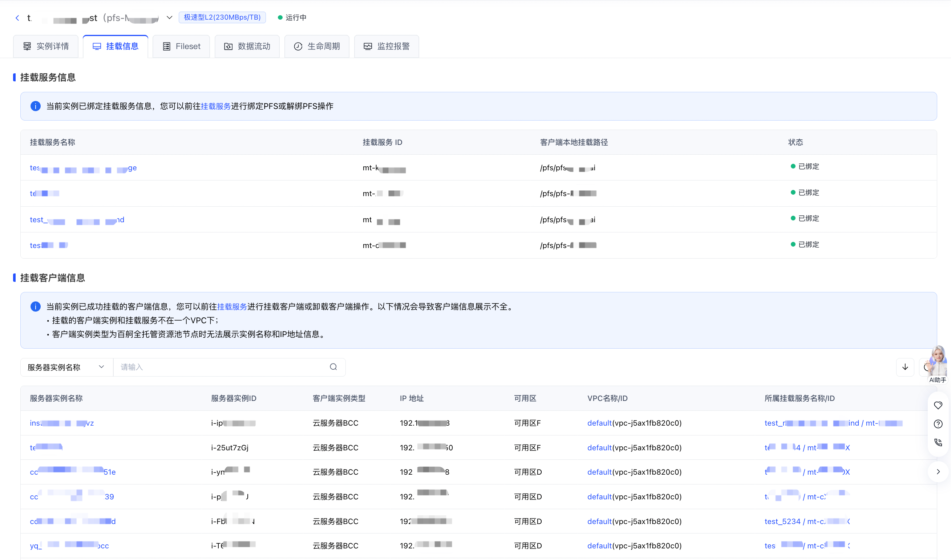Open the server instance ending in '51e'
The height and width of the screenshot is (560, 951).
pyautogui.click(x=73, y=472)
